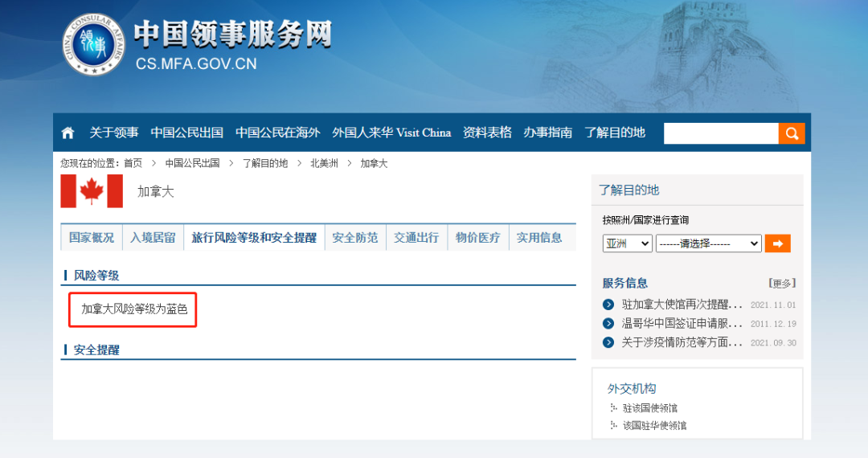This screenshot has width=868, height=458.
Task: Click the 更多 link in 服务信息
Action: [781, 283]
